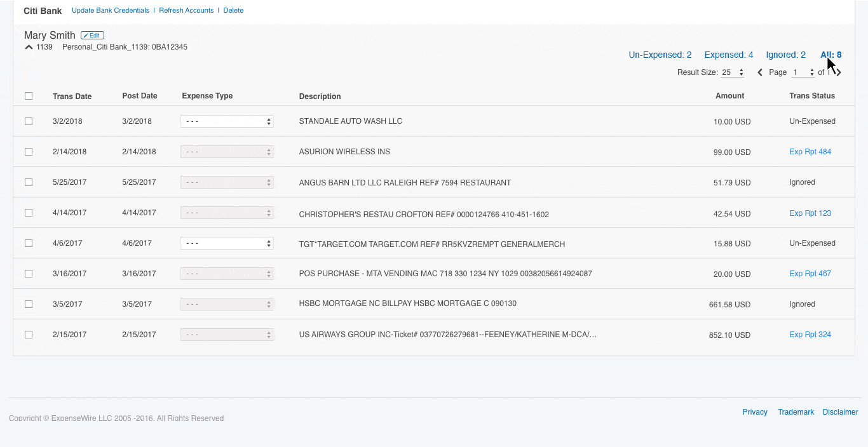Click the Refresh Accounts link
The height and width of the screenshot is (447, 868).
(186, 10)
